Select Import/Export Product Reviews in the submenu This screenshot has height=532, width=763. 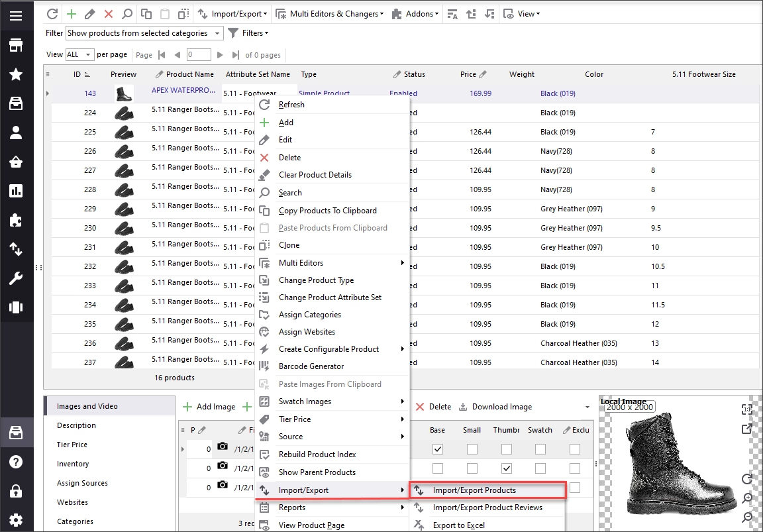[488, 507]
